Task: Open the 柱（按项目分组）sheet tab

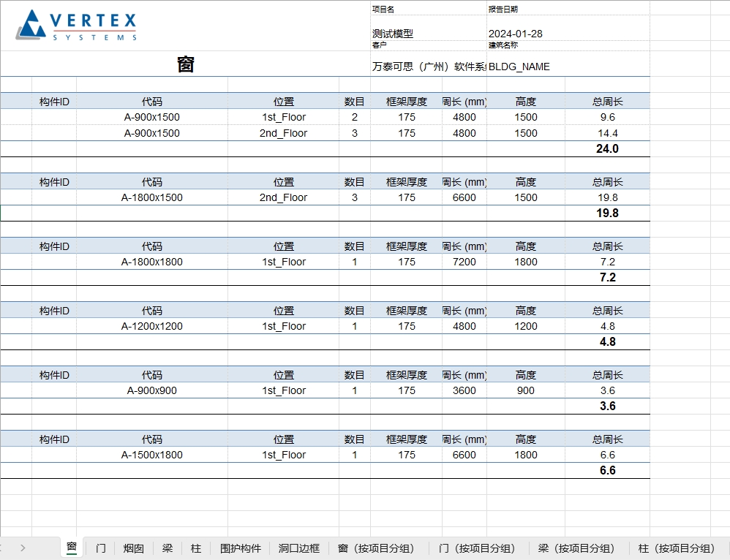Action: (676, 548)
